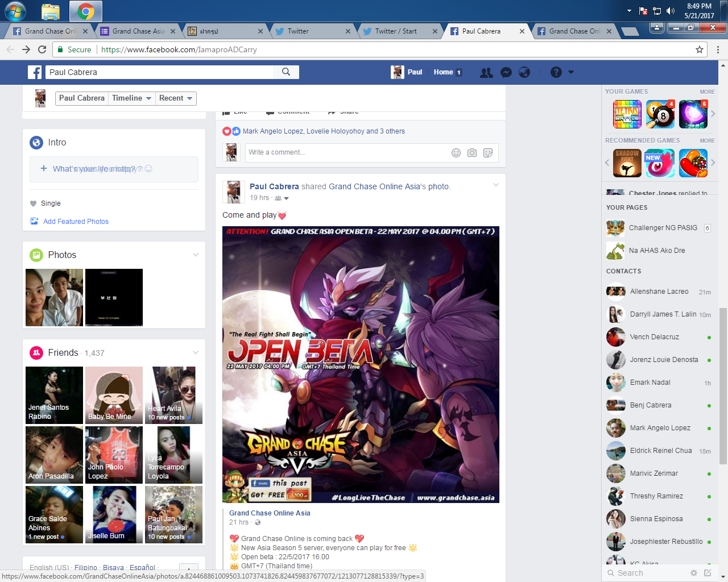Expand Photos section options chevron
Screen dimensions: 728x582
(x=196, y=255)
